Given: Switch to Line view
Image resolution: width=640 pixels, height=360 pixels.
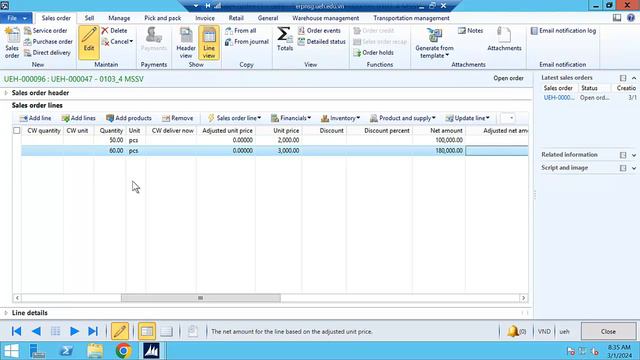Looking at the screenshot, I should [209, 43].
